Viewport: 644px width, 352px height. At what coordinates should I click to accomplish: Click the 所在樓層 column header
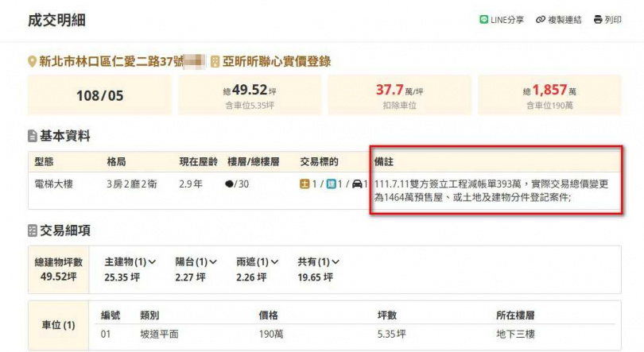pyautogui.click(x=515, y=315)
